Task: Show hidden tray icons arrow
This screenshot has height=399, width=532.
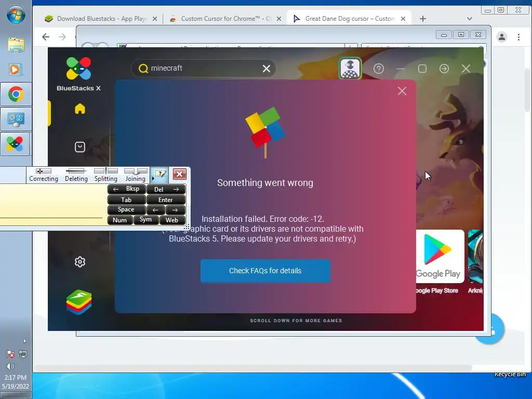Action: (x=24, y=341)
